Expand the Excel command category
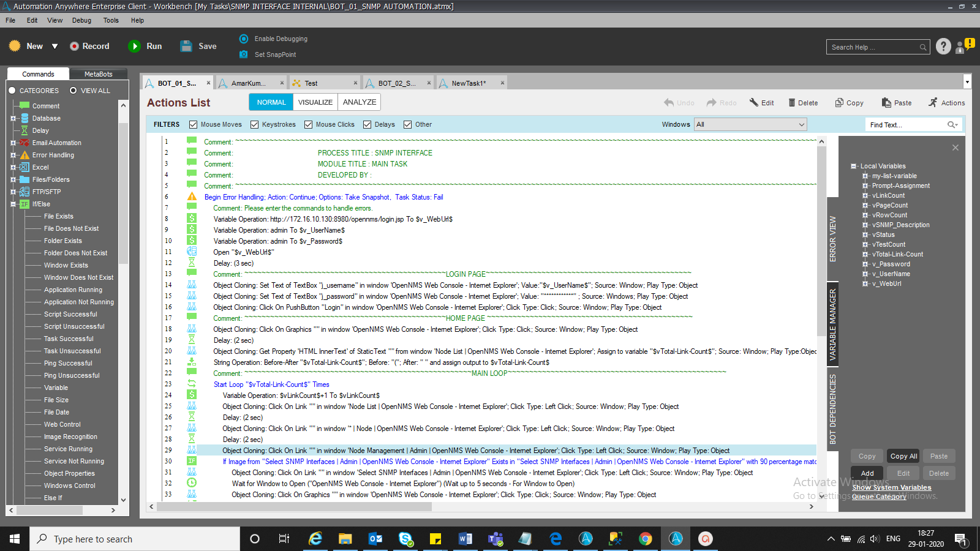This screenshot has height=551, width=980. click(x=13, y=167)
